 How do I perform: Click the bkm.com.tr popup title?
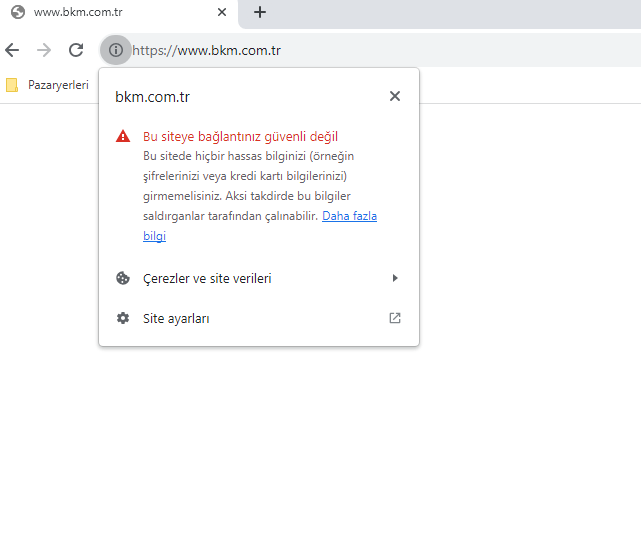(152, 97)
